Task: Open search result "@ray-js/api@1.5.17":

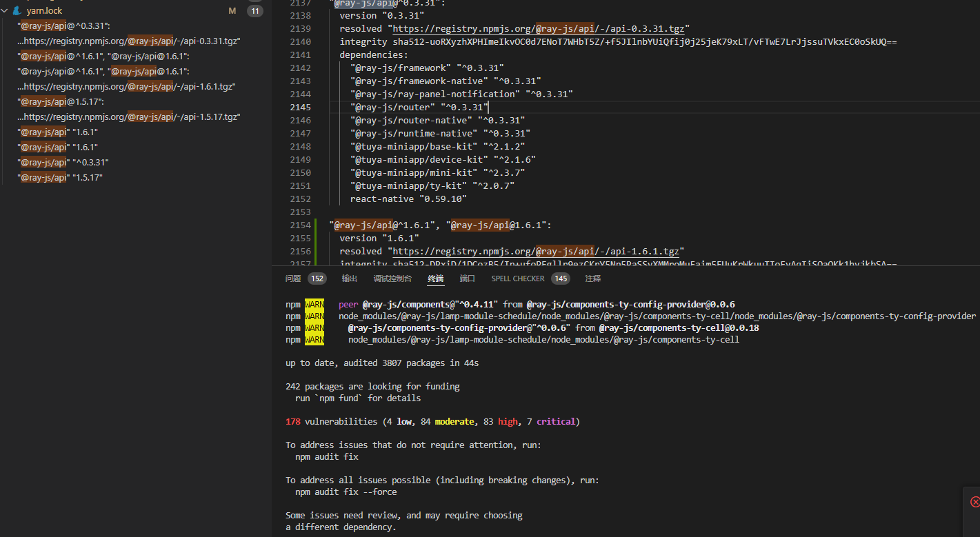Action: click(61, 102)
